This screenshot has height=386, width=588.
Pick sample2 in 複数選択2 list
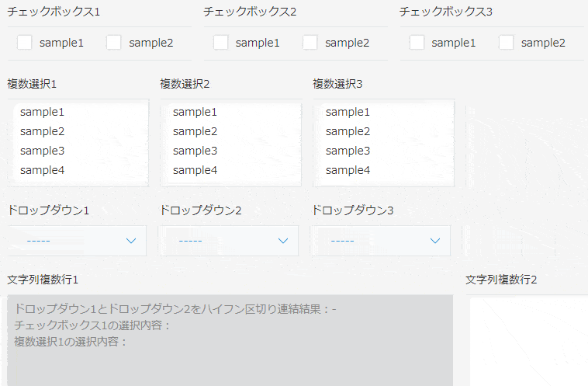[195, 131]
